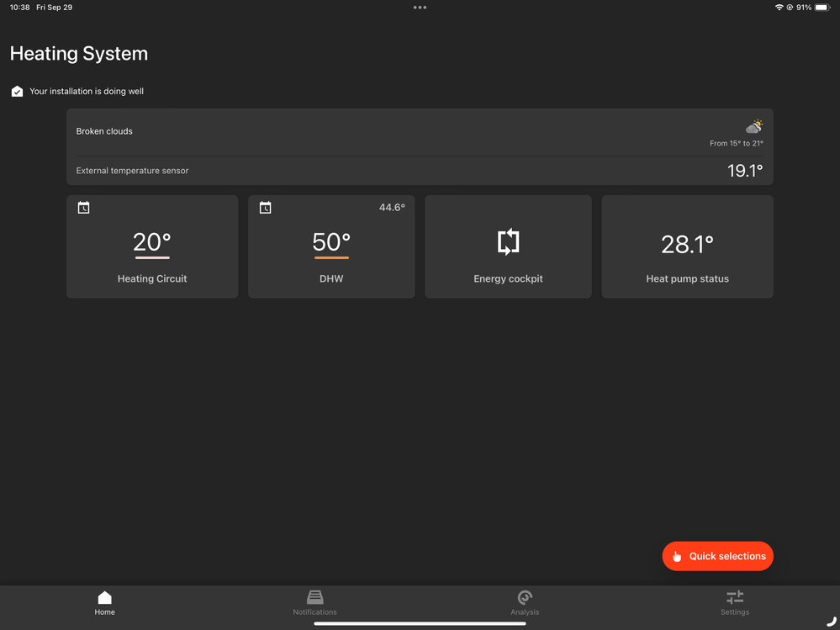Click the External temperature sensor row
840x630 pixels.
(420, 171)
